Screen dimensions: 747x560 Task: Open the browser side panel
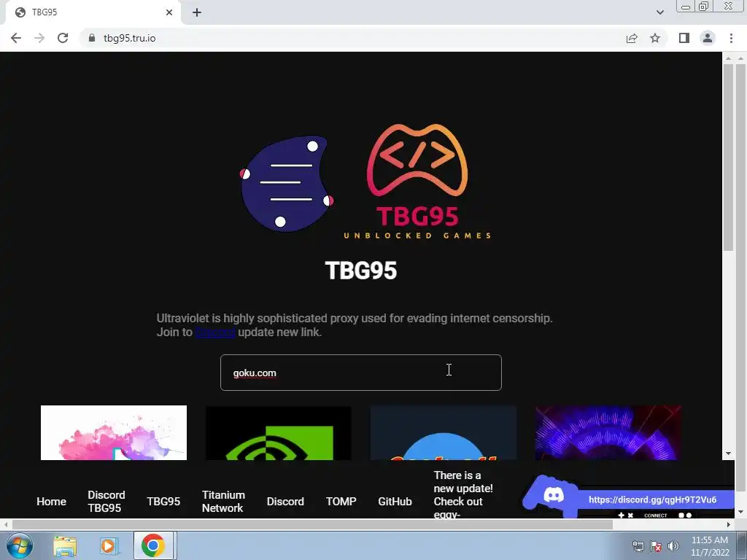click(684, 38)
